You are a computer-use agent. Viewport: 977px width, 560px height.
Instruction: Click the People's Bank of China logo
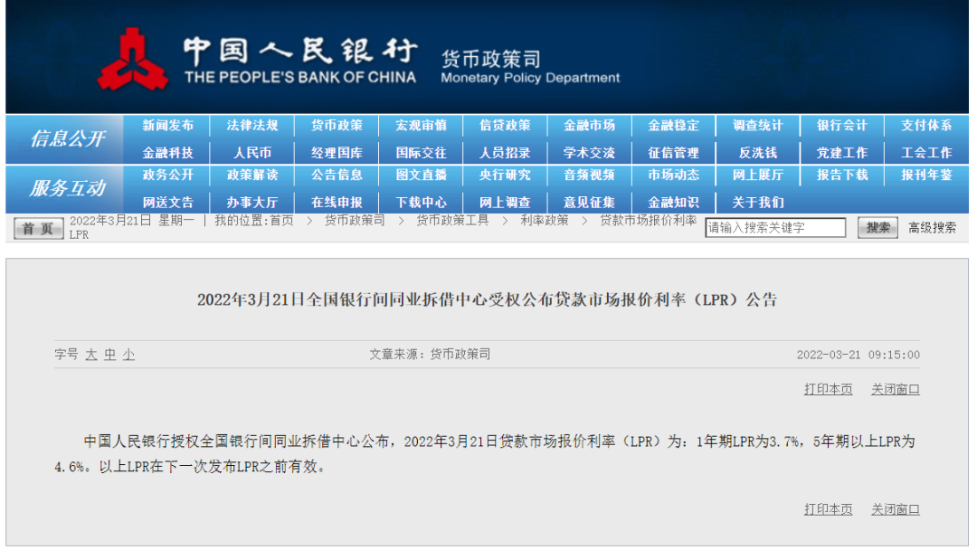(133, 59)
